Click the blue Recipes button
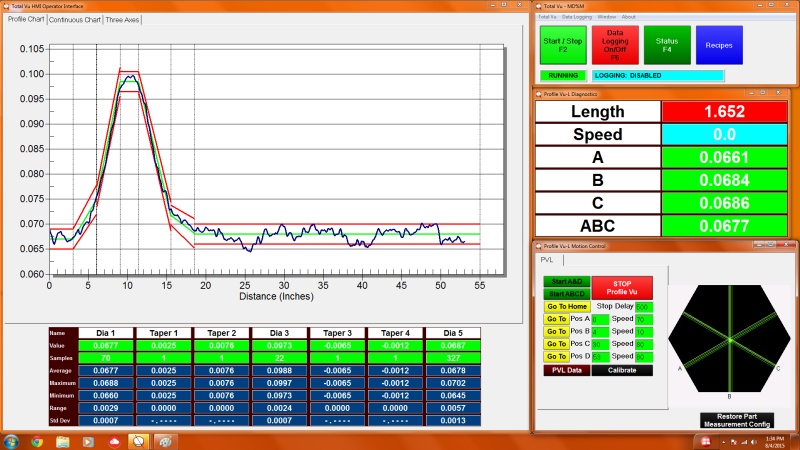The height and width of the screenshot is (450, 800). coord(719,45)
